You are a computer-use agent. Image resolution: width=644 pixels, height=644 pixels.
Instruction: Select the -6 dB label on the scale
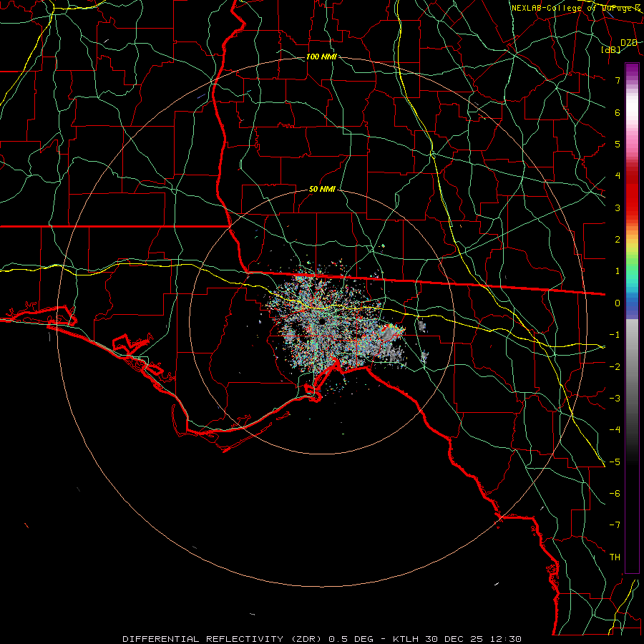point(615,494)
